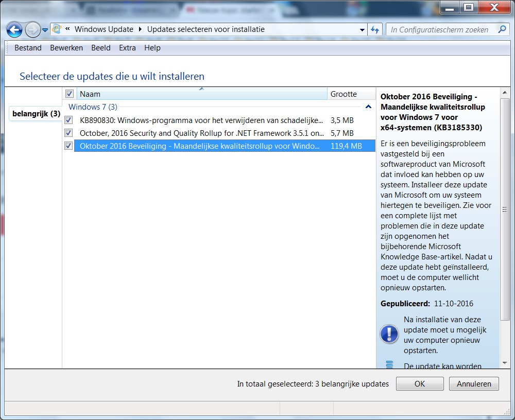
Task: Open the Bestand menu
Action: (x=28, y=48)
